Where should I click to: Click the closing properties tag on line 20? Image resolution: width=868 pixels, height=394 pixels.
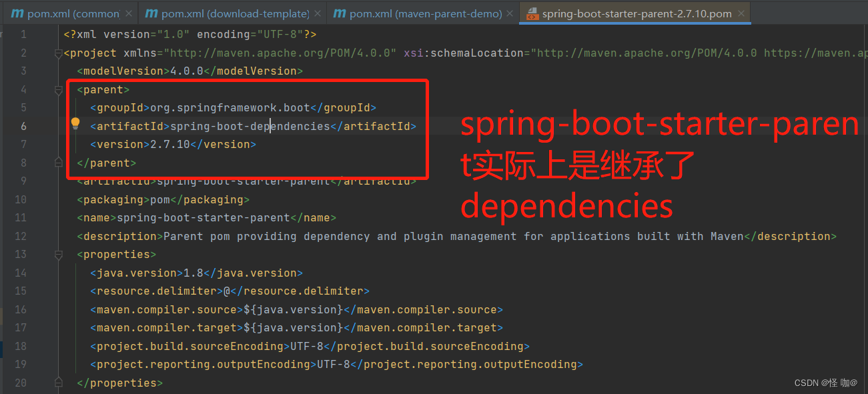pyautogui.click(x=120, y=383)
